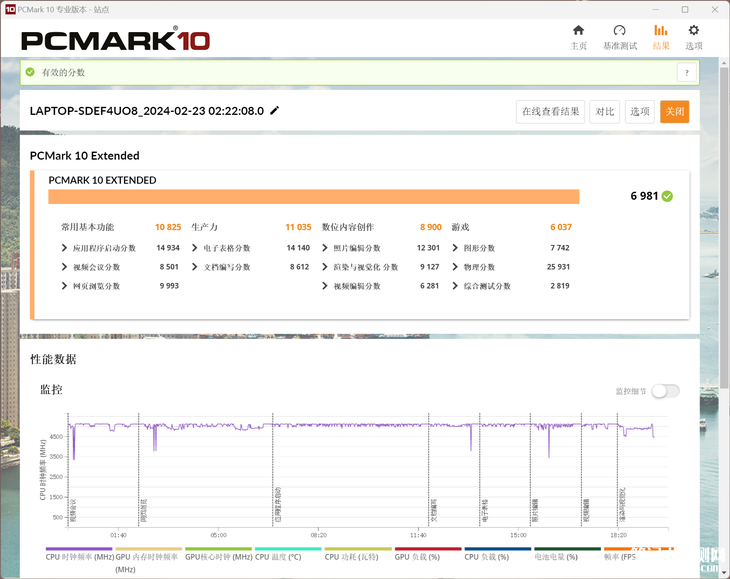730x579 pixels.
Task: Click the 性能数据 section heading
Action: [53, 359]
